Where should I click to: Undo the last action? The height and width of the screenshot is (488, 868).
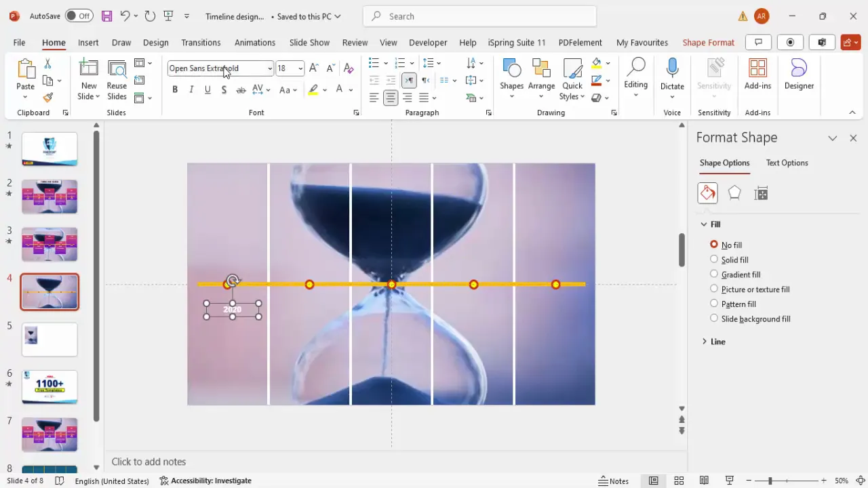(x=125, y=16)
